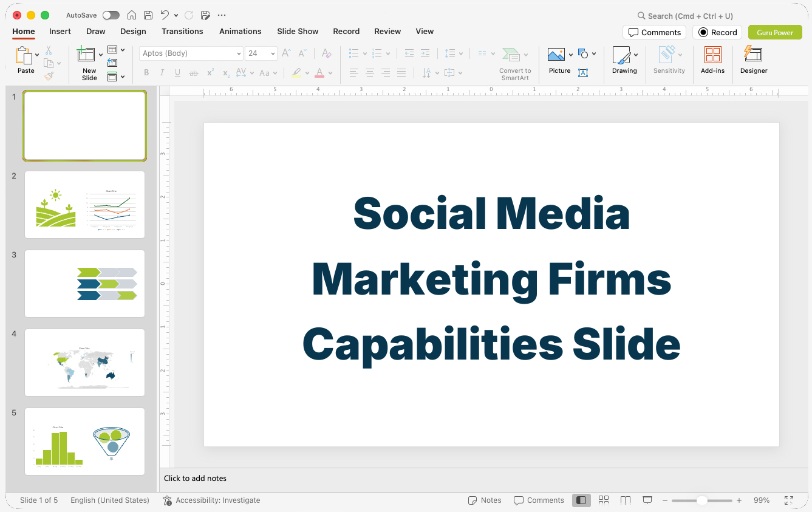Switch to Slide Sorter view
The height and width of the screenshot is (512, 812).
[604, 500]
